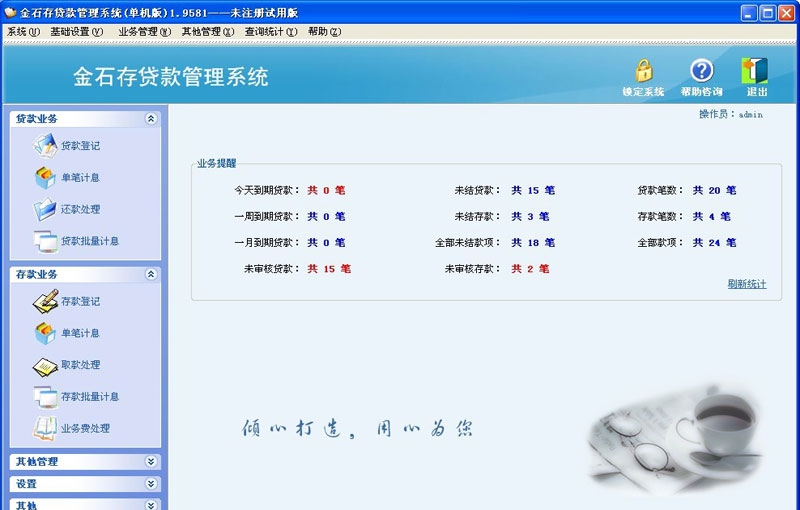Open the 系统 menu

click(23, 32)
